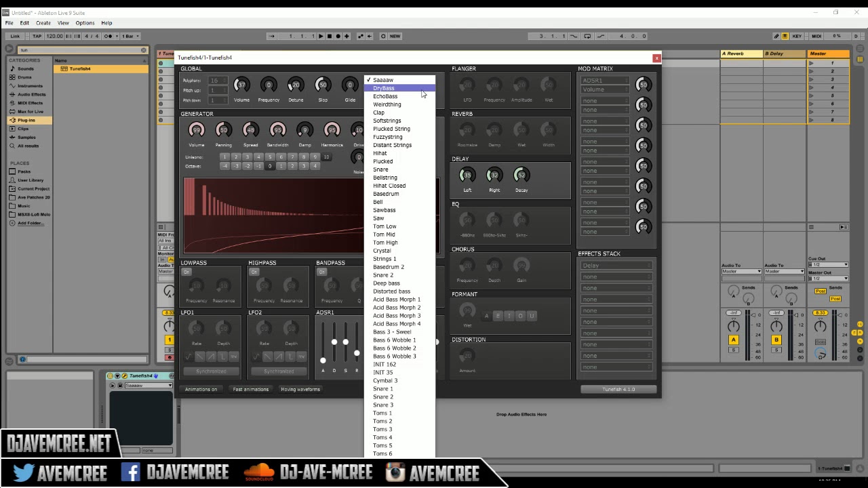Select the Plug-ins category in the browser

pos(28,120)
